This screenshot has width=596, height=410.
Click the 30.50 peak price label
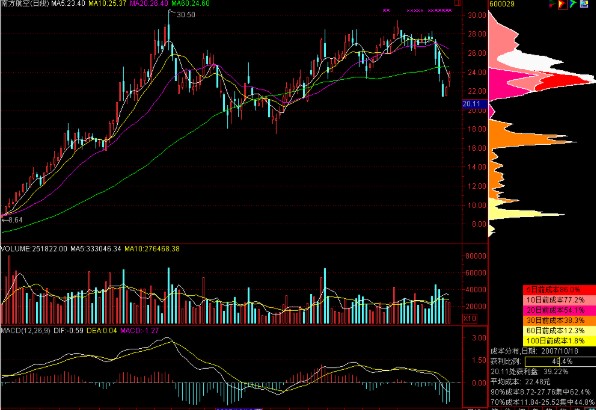pyautogui.click(x=185, y=15)
